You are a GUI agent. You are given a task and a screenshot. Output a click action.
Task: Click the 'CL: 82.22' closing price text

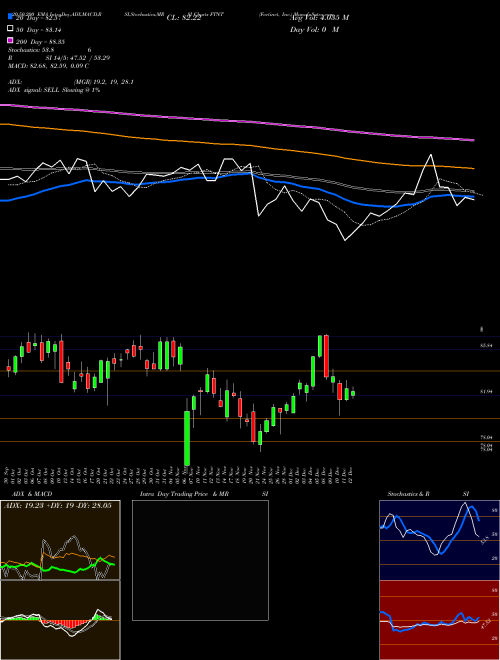(184, 18)
